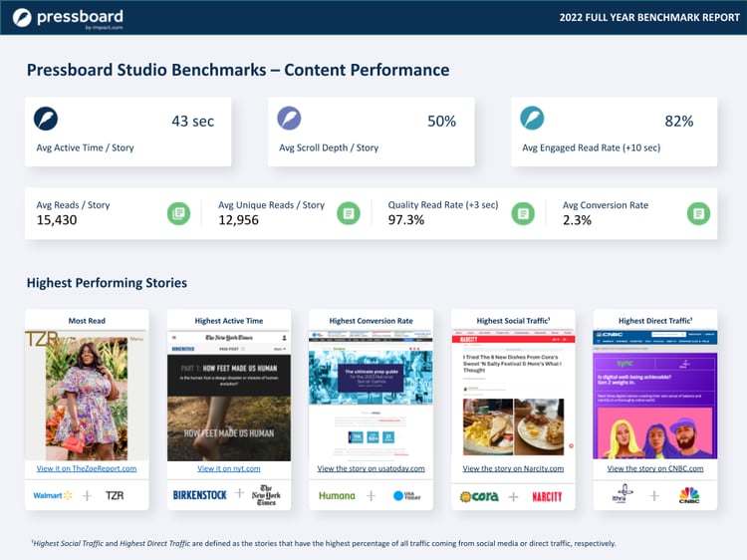
Task: Click the Cora logo
Action: (x=479, y=496)
